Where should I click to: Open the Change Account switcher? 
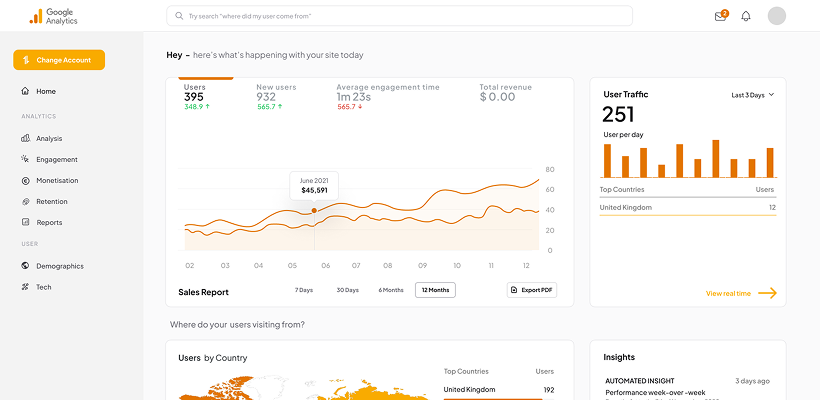pos(59,60)
